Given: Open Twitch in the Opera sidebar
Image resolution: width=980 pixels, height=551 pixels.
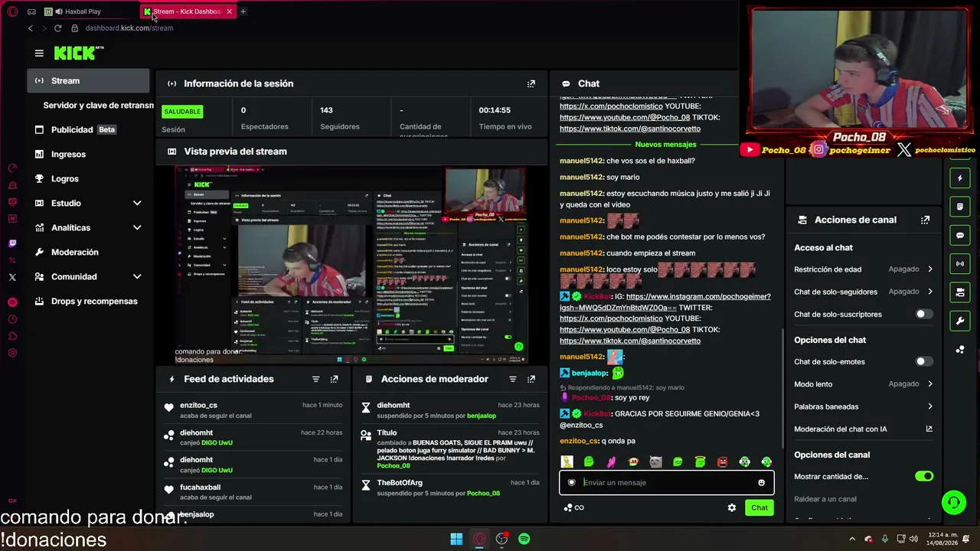Looking at the screenshot, I should tap(12, 243).
